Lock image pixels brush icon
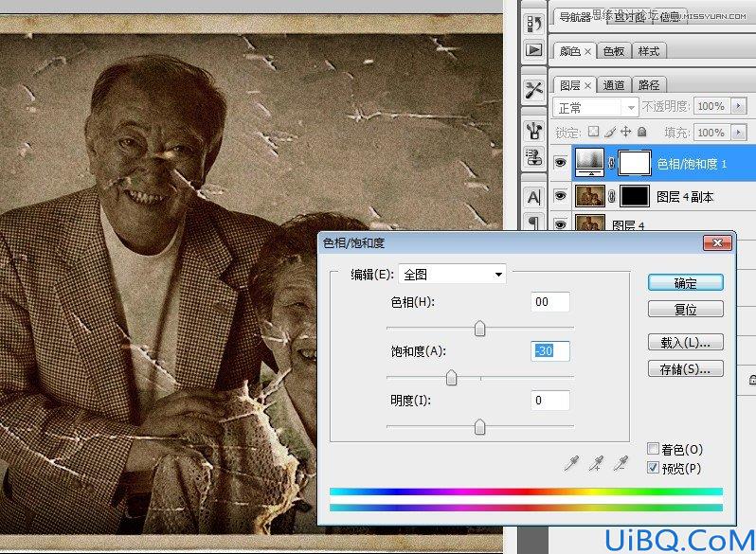 click(610, 132)
